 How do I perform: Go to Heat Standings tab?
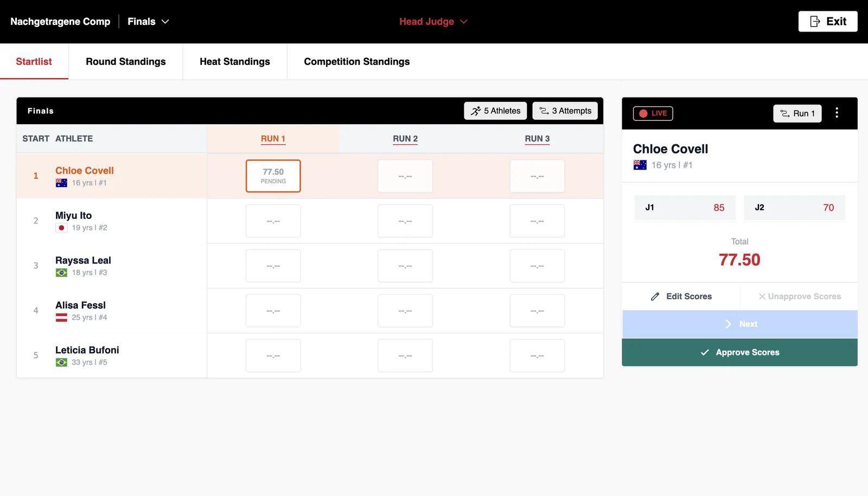[235, 62]
